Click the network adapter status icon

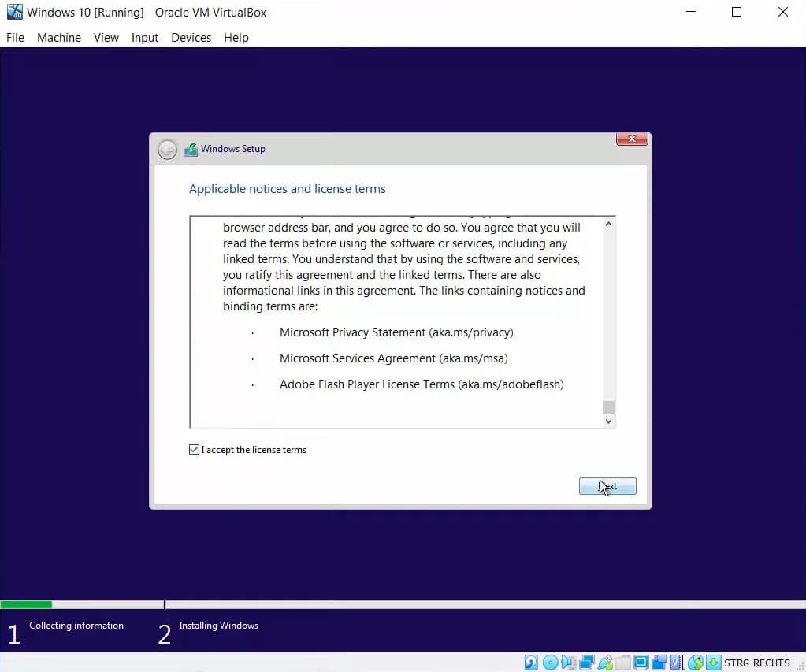(x=587, y=663)
